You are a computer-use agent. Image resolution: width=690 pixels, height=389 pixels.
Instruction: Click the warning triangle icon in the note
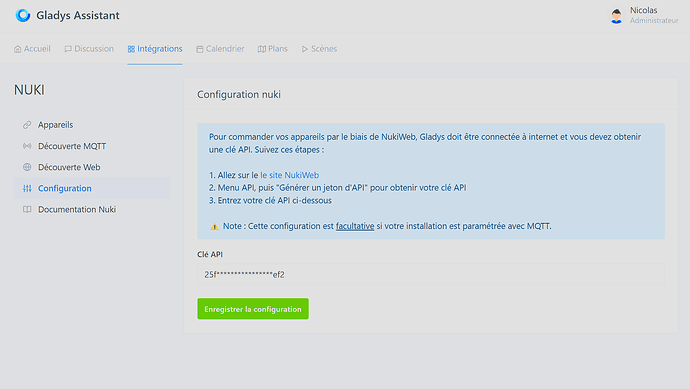click(x=214, y=227)
